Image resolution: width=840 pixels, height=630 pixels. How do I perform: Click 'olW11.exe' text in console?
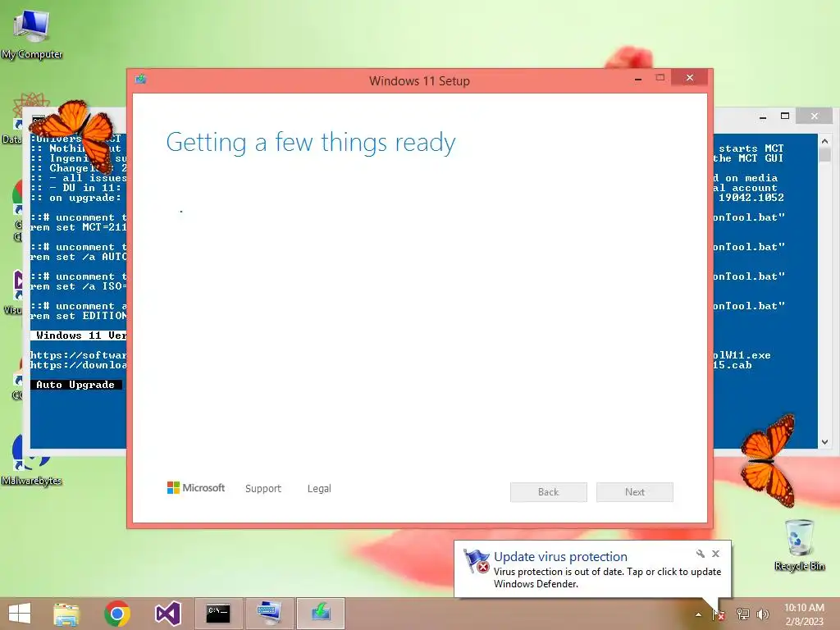pyautogui.click(x=742, y=355)
